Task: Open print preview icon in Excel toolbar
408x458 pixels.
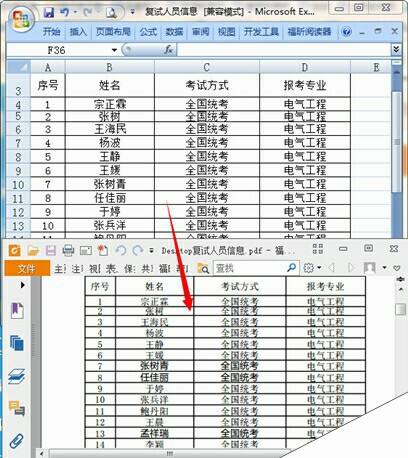Action: click(111, 13)
